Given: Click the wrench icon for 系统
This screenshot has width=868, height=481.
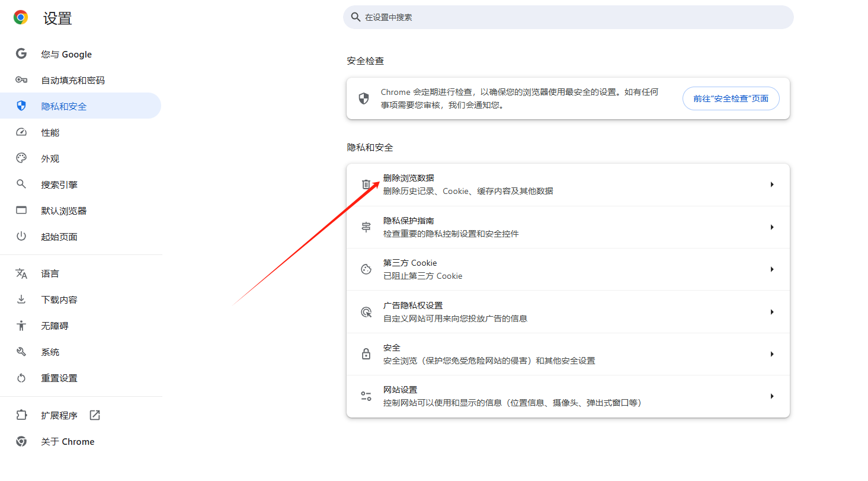Looking at the screenshot, I should coord(21,352).
